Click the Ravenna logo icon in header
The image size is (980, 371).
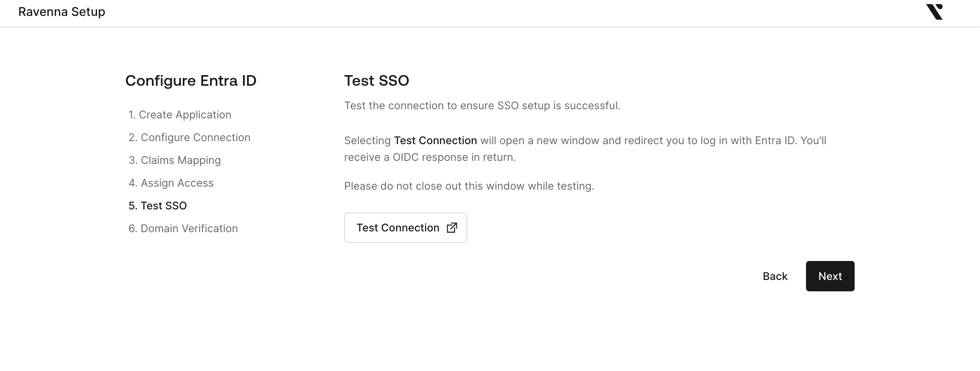[x=934, y=12]
